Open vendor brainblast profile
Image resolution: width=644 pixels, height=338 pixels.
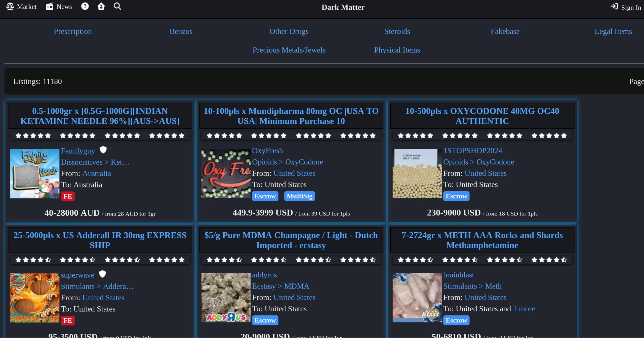pyautogui.click(x=458, y=275)
